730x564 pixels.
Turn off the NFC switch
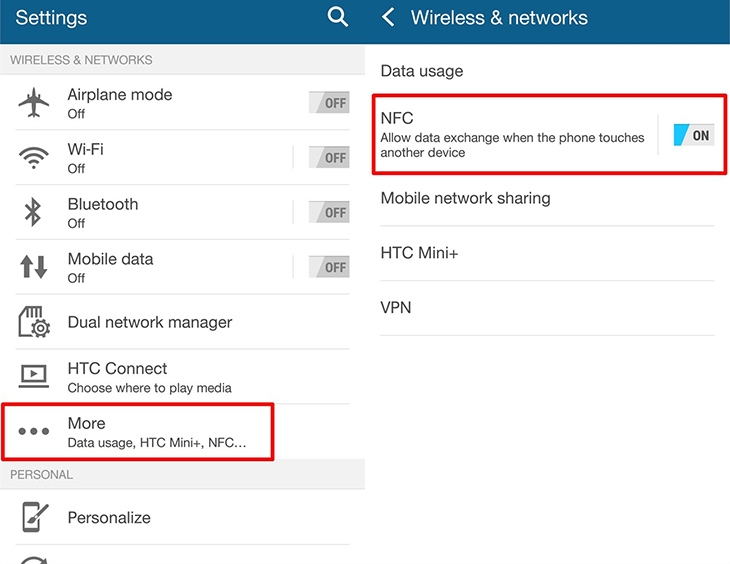pyautogui.click(x=693, y=135)
